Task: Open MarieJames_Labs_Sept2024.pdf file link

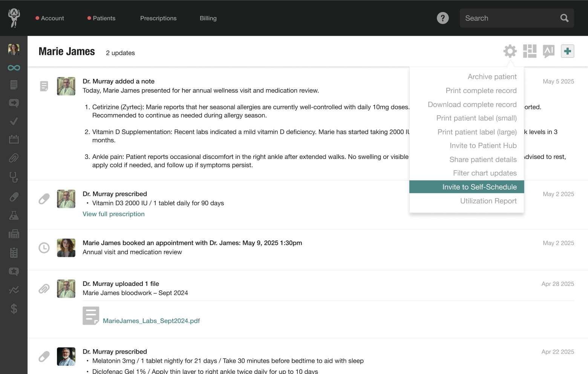Action: 151,321
